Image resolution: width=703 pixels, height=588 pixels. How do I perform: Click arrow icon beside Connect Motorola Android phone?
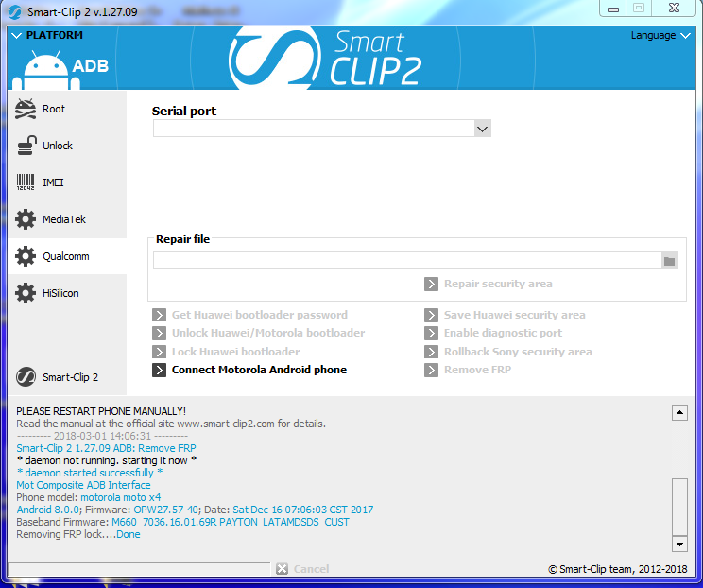click(x=159, y=370)
